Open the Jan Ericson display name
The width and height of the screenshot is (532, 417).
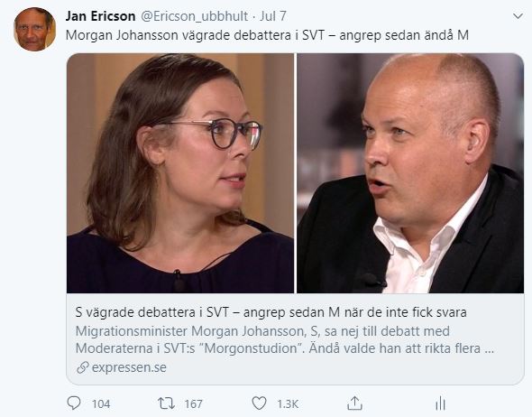tap(100, 16)
